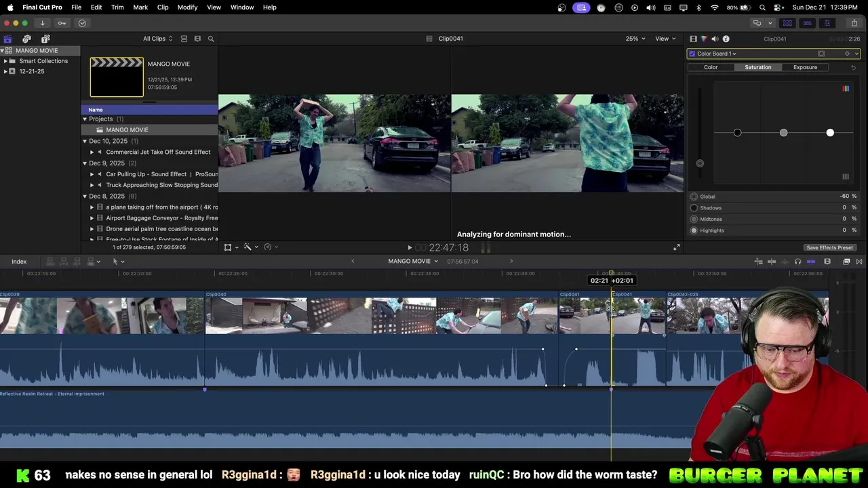
Task: Reset the Saturation color board
Action: tap(853, 67)
